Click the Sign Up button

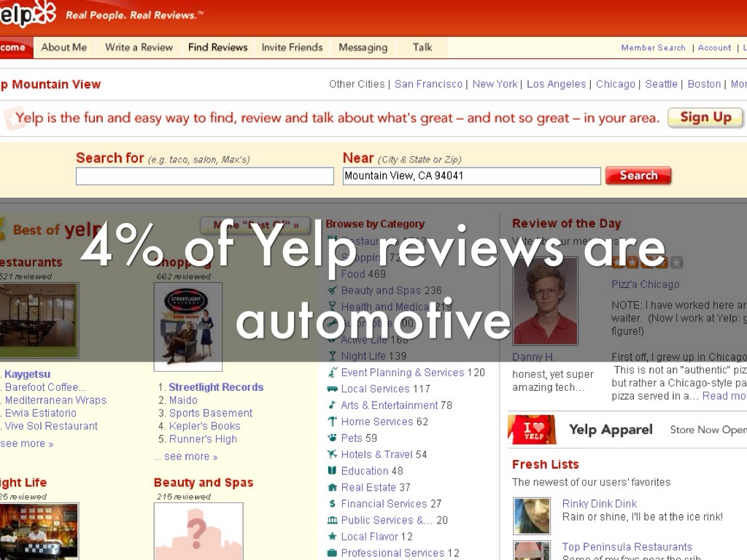tap(705, 117)
